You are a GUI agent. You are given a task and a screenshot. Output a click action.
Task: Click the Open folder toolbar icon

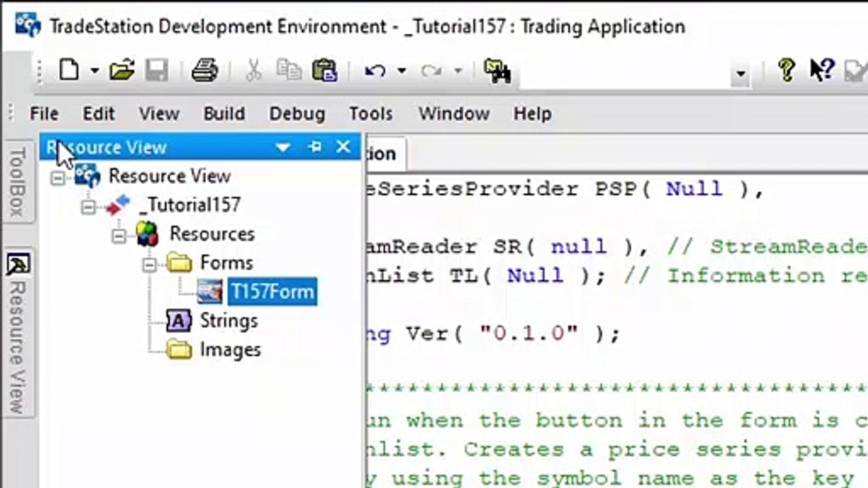pos(122,70)
